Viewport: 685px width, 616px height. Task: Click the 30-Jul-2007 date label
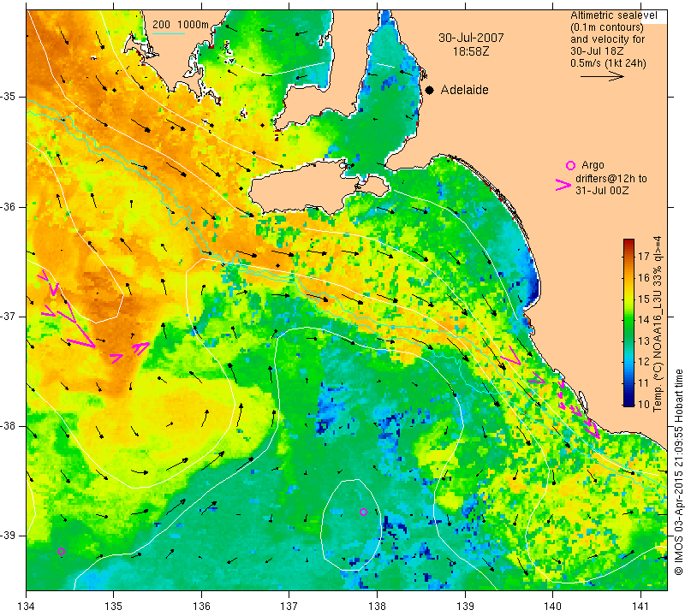tap(471, 38)
